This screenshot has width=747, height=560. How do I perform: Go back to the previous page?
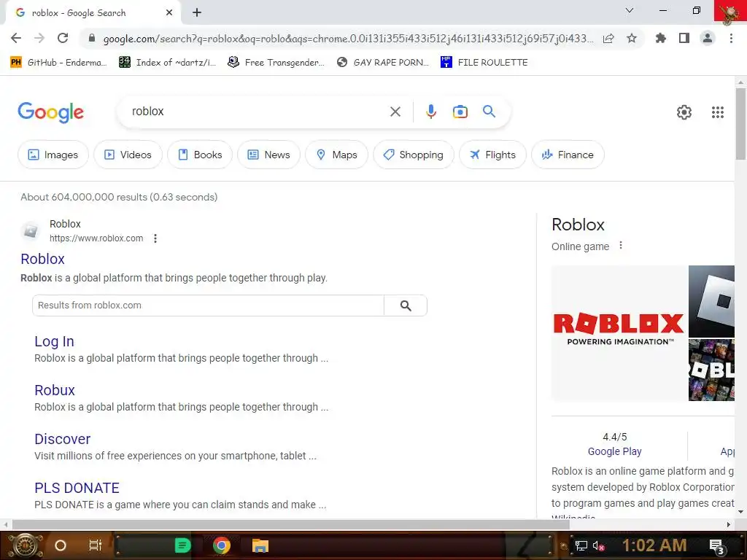(x=16, y=38)
